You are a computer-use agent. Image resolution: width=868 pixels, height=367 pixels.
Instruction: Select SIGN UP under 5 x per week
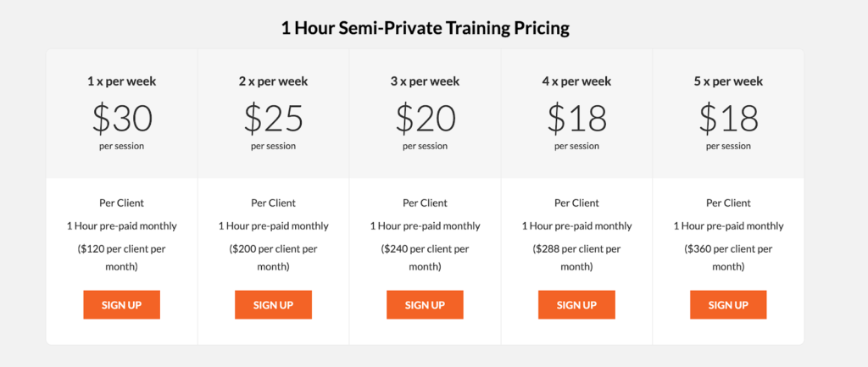point(728,305)
